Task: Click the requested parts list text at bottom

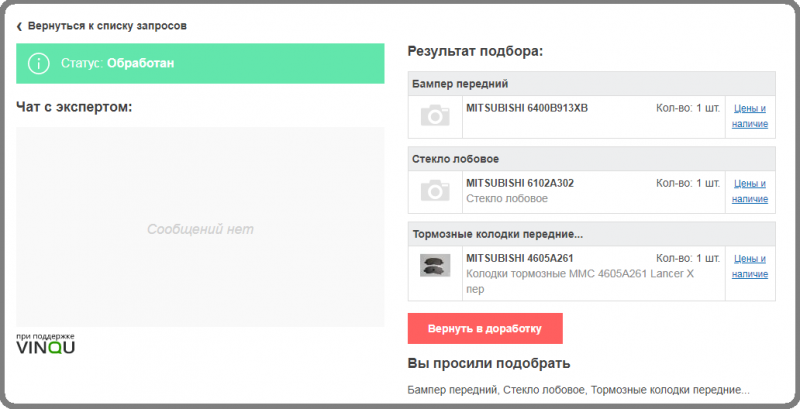Action: point(579,390)
